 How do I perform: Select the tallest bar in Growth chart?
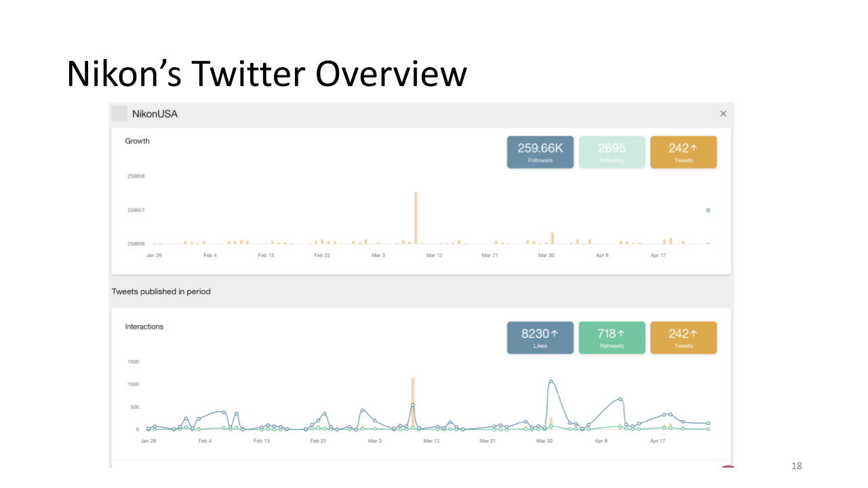416,218
